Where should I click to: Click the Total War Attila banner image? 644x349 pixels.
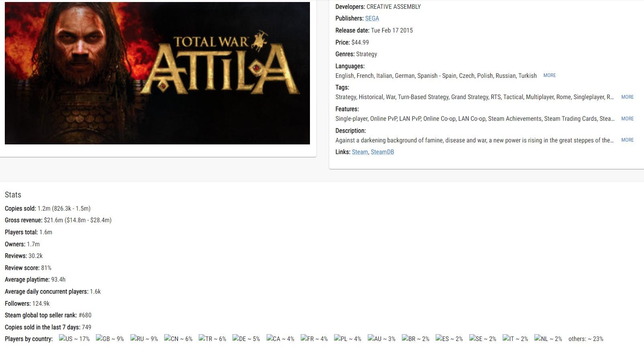tap(157, 73)
